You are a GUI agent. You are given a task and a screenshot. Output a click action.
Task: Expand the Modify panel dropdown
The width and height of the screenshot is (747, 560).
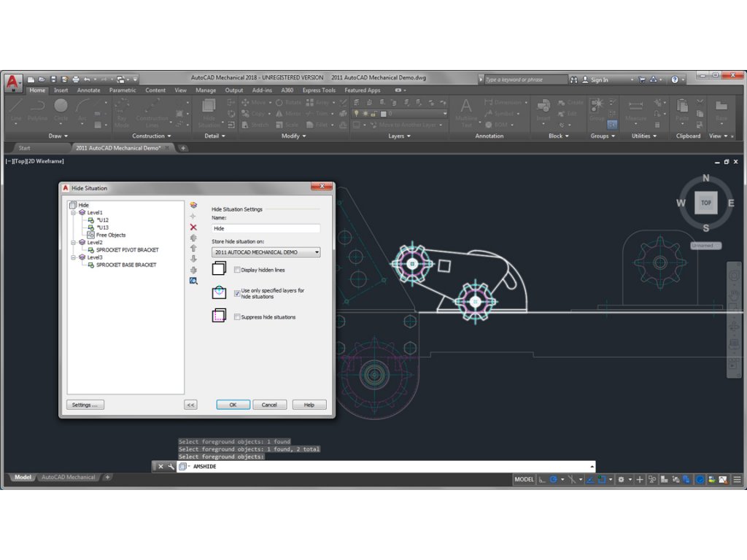293,136
